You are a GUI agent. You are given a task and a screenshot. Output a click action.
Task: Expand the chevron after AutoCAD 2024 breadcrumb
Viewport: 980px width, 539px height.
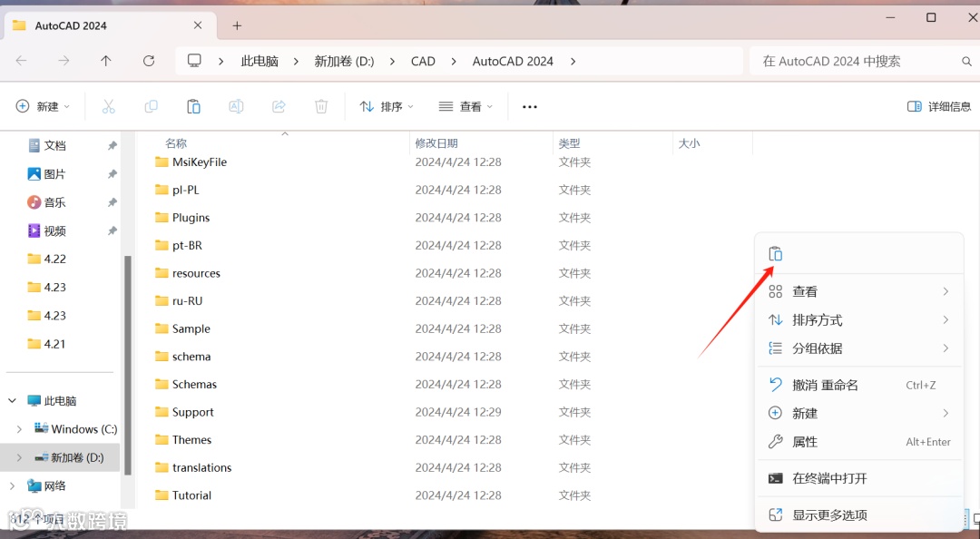click(x=573, y=62)
